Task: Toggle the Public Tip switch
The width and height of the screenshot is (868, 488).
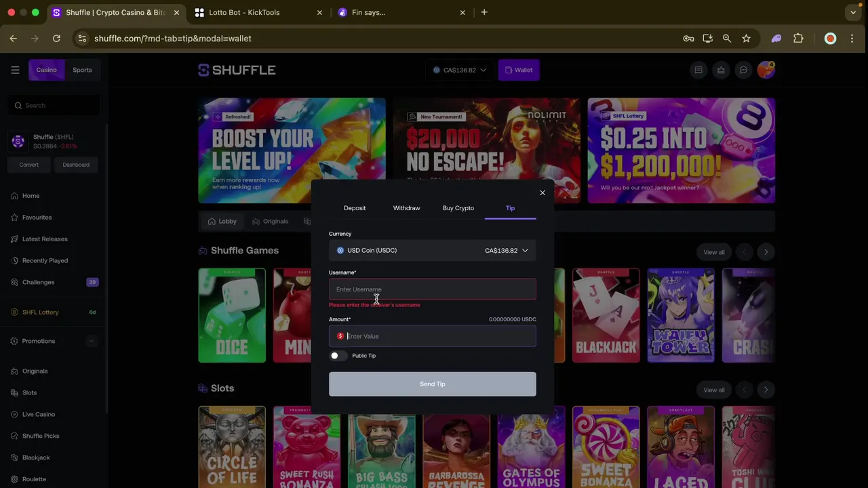Action: coord(337,356)
